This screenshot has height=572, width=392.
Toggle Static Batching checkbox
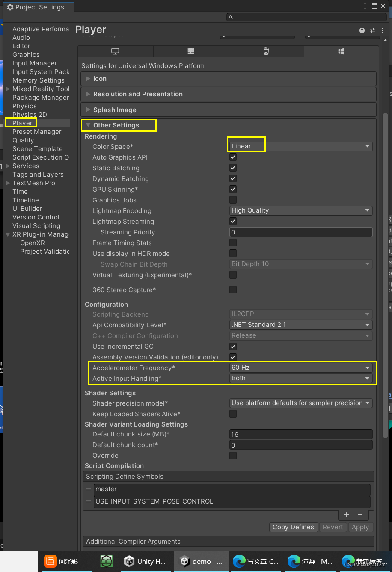coord(233,168)
